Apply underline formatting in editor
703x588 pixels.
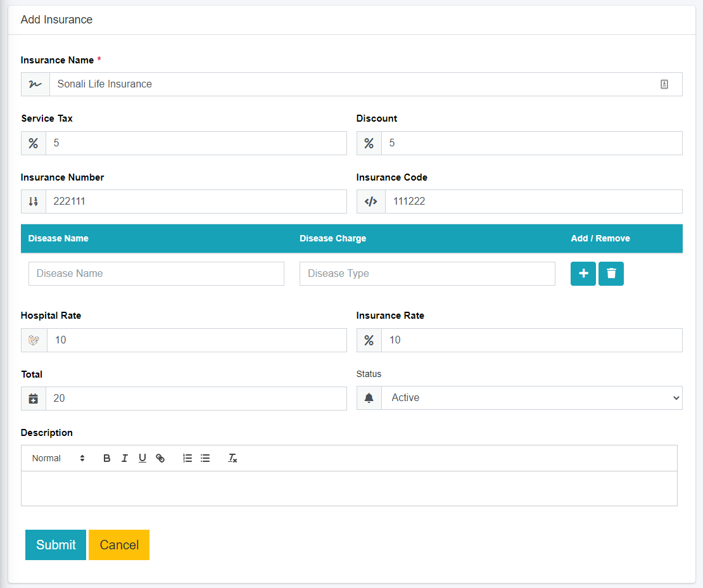coord(142,458)
